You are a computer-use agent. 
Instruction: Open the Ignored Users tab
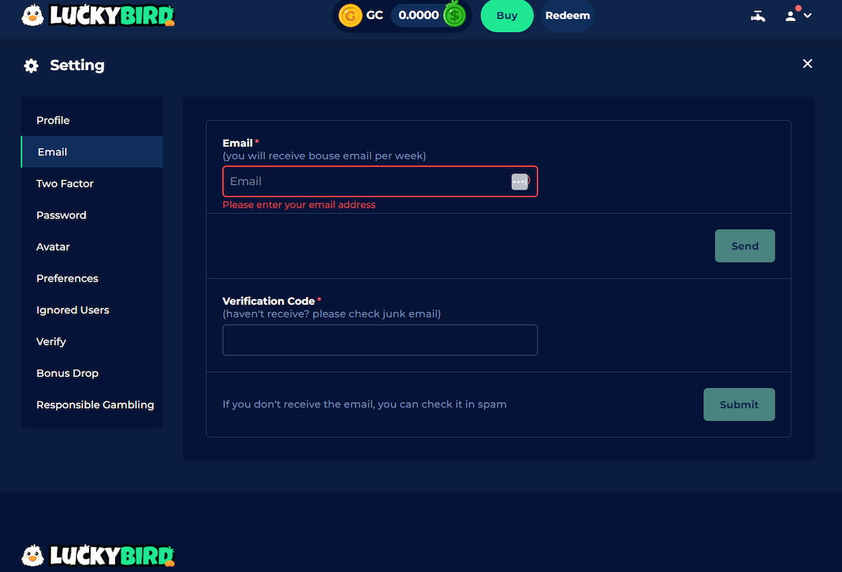(92, 310)
